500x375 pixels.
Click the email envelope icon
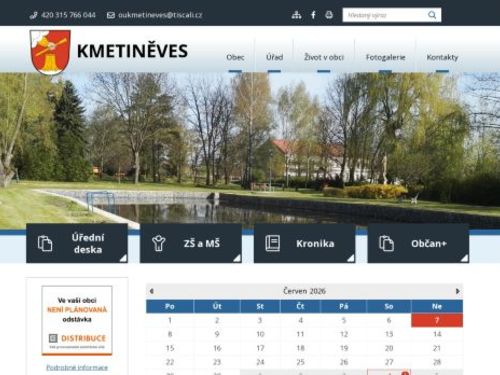click(111, 15)
